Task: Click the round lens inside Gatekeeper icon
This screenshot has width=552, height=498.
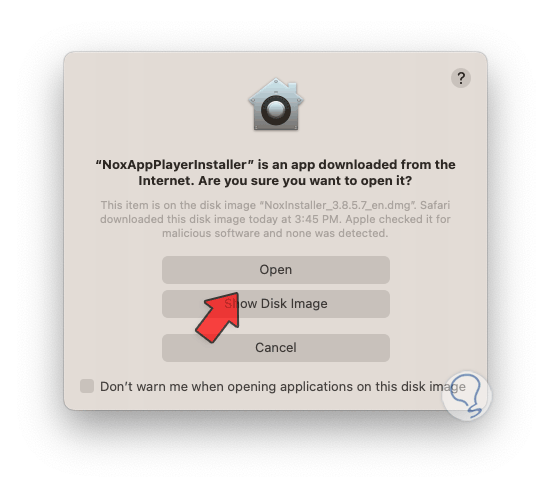Action: 276,110
